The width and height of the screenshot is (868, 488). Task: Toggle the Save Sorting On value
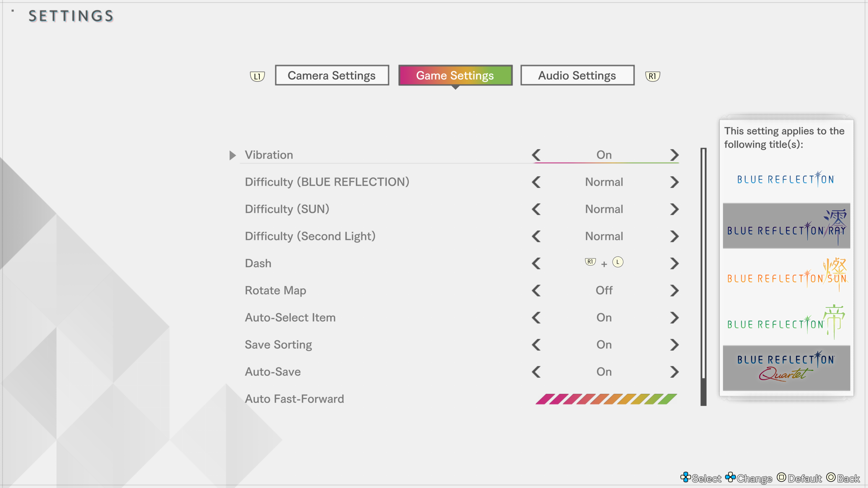coord(604,345)
